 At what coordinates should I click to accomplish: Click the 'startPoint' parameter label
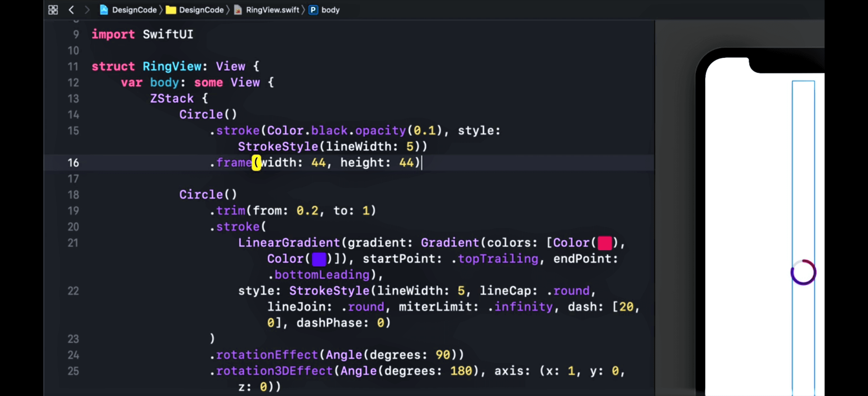(x=400, y=259)
